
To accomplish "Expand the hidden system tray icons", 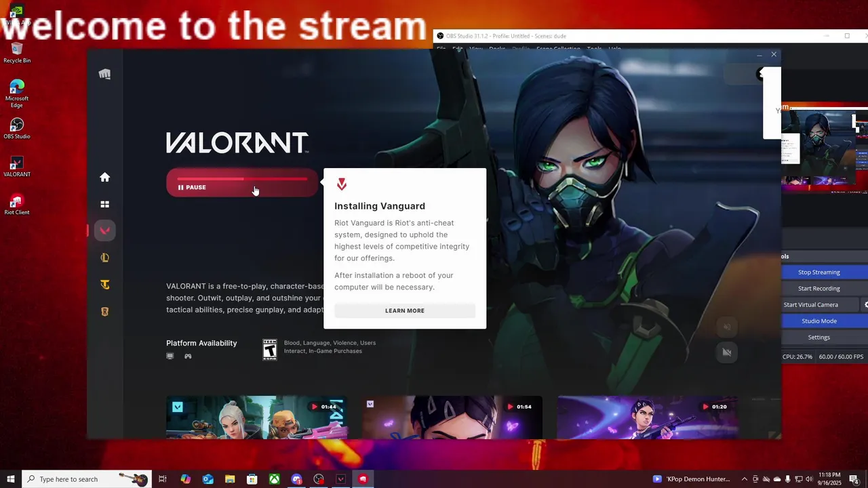I will click(x=745, y=479).
